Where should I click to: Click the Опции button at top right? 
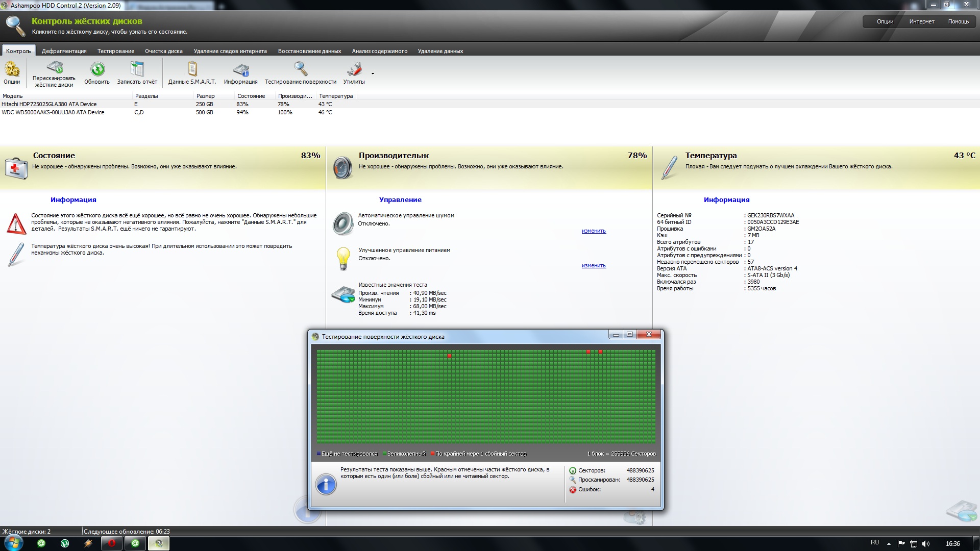coord(885,21)
